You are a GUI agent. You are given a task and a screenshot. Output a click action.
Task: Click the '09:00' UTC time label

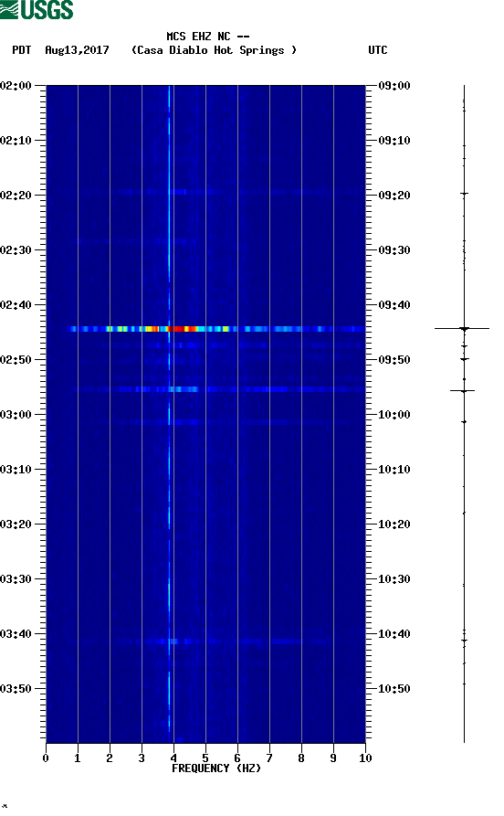(394, 85)
